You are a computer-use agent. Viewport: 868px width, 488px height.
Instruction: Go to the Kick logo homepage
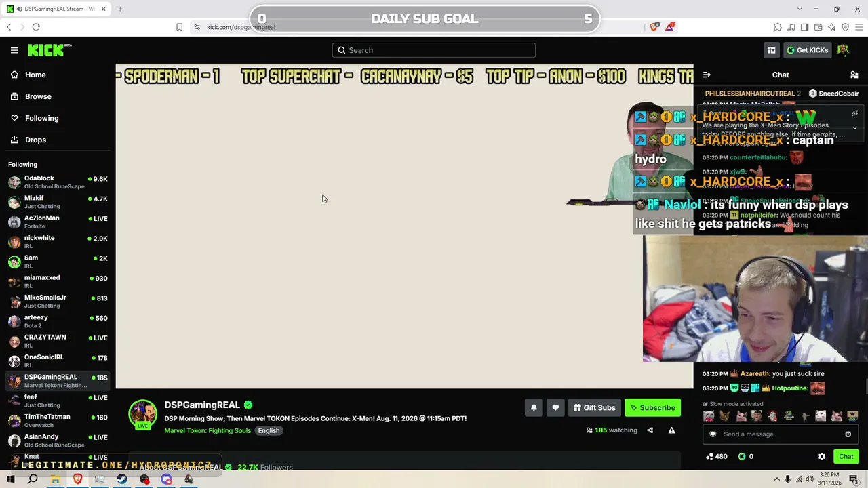[x=50, y=50]
